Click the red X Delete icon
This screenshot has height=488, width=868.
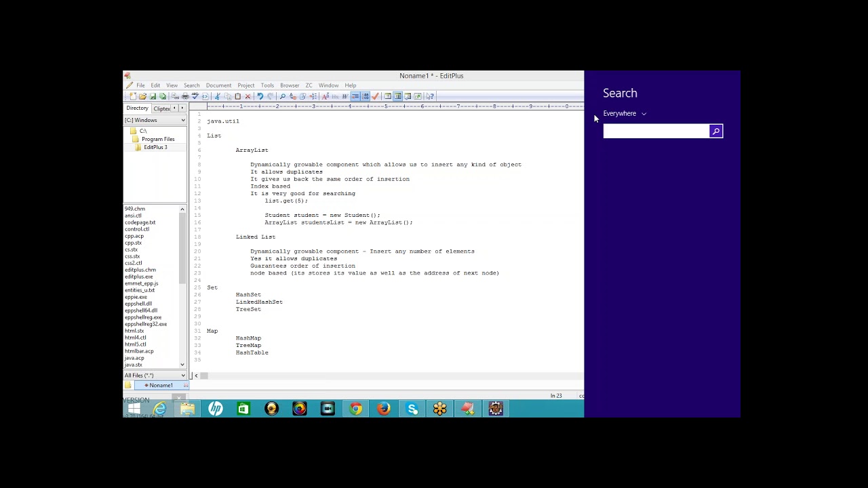tap(248, 96)
